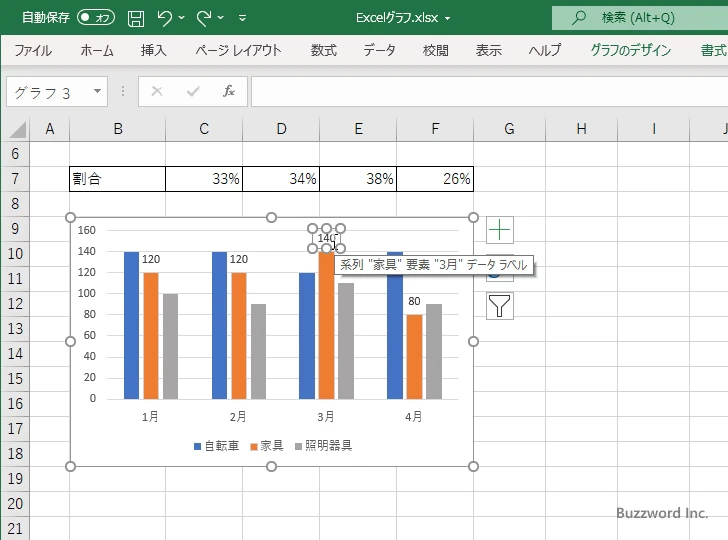Click the 120 data label on 2月

pyautogui.click(x=239, y=259)
